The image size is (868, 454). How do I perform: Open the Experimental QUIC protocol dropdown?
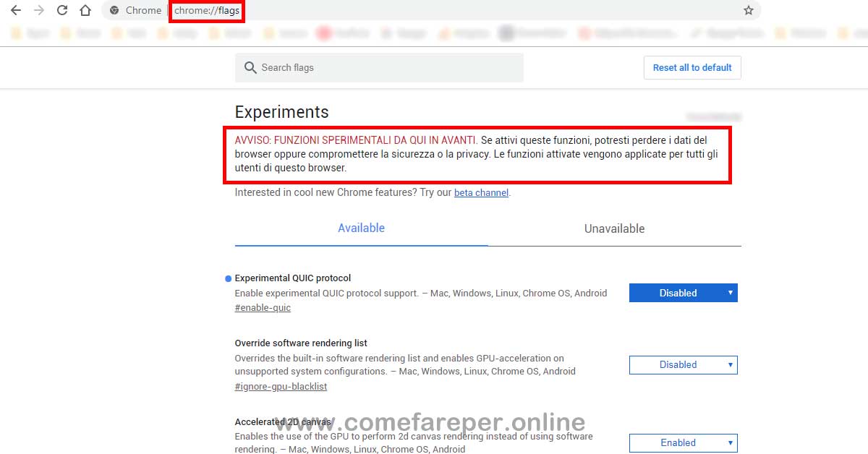pos(683,293)
